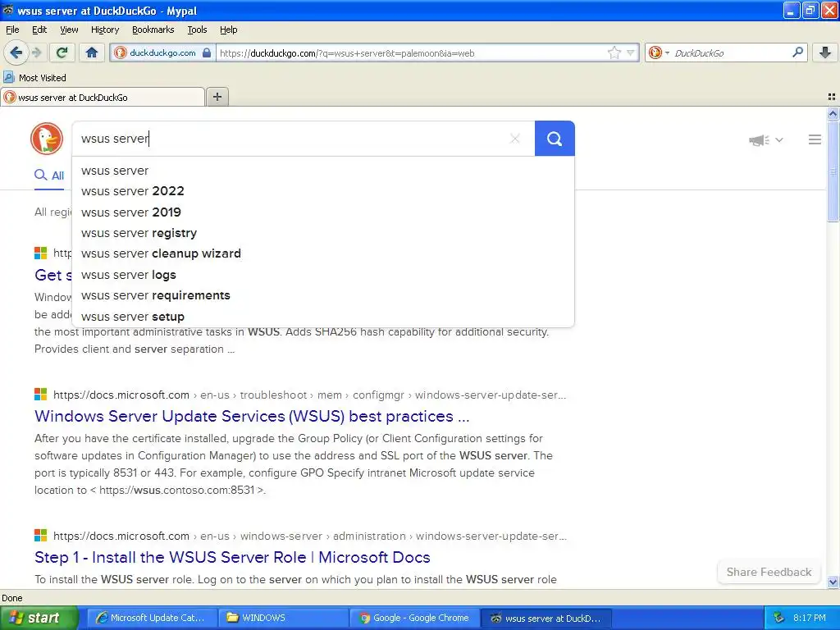Click the Microsoft favicon beside Step 1 result
The image size is (840, 630).
(41, 535)
